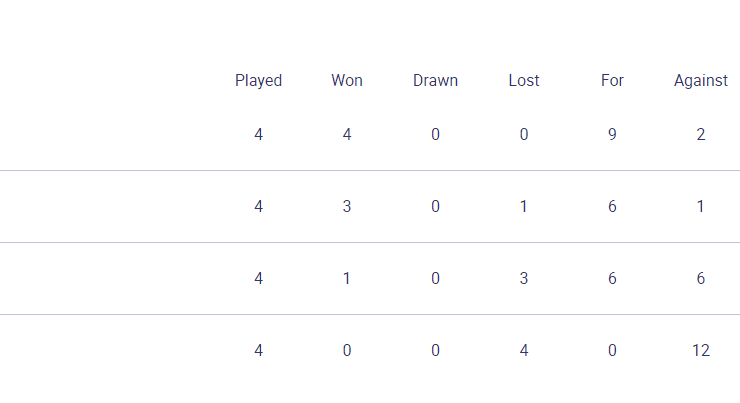Click Drawn value 0 in second row
Viewport: 740px width, 403px height.
point(435,206)
